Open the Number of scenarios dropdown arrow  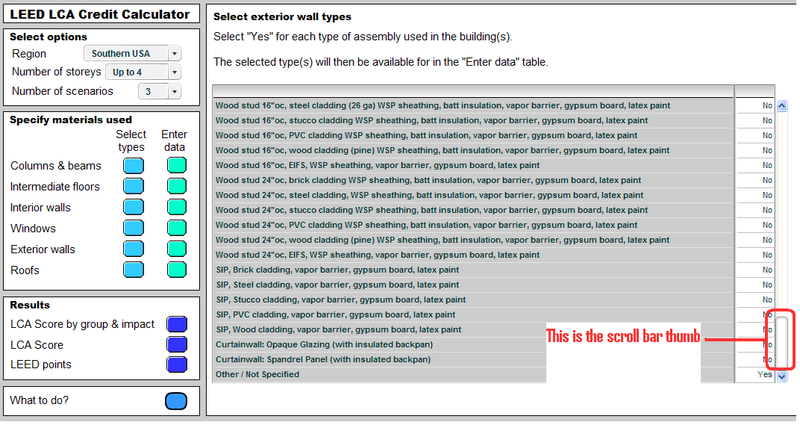point(174,92)
